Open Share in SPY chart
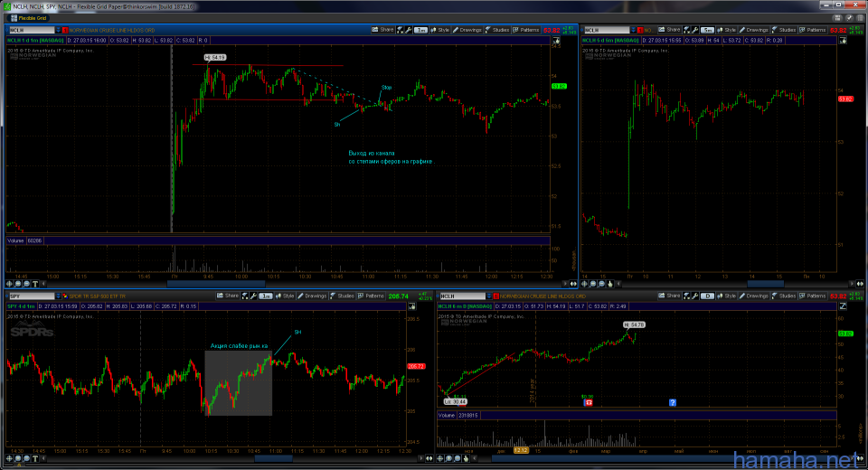Screen dimensions: 868x470 (x=228, y=296)
